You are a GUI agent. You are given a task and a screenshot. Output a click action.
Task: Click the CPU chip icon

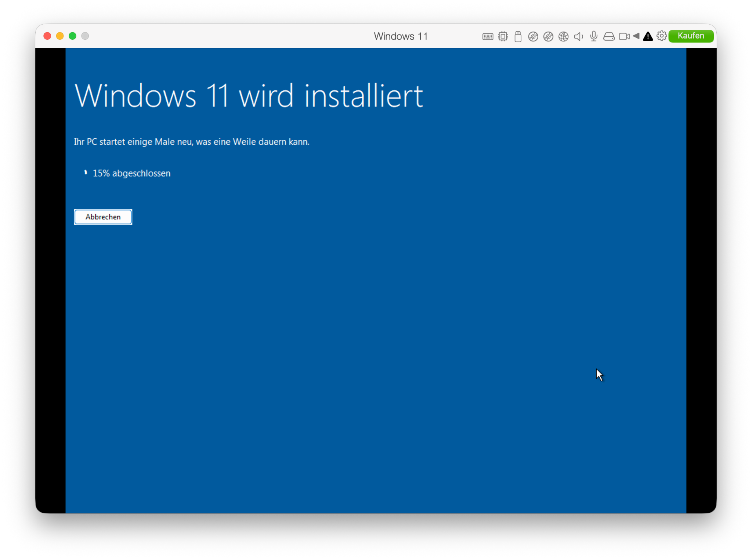503,36
